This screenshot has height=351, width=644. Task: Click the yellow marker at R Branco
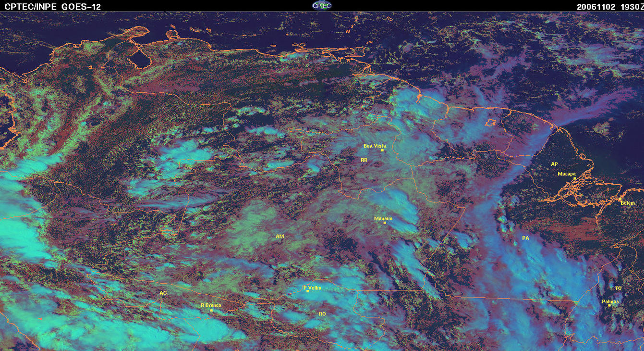tap(211, 310)
